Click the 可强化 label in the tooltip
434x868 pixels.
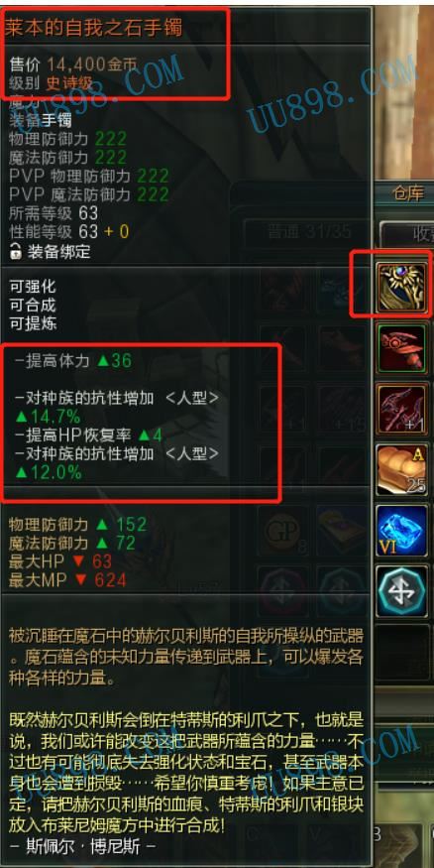point(32,287)
